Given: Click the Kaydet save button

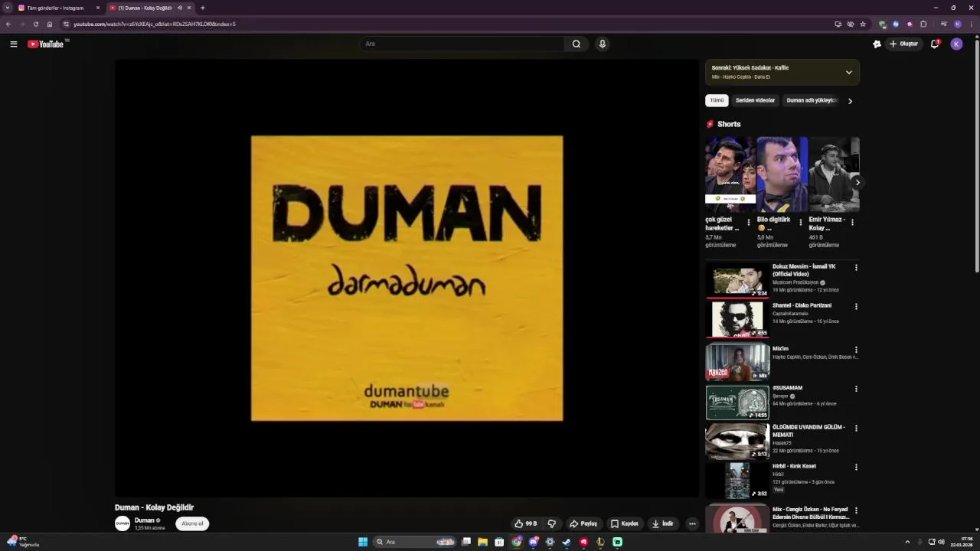Looking at the screenshot, I should [x=624, y=523].
